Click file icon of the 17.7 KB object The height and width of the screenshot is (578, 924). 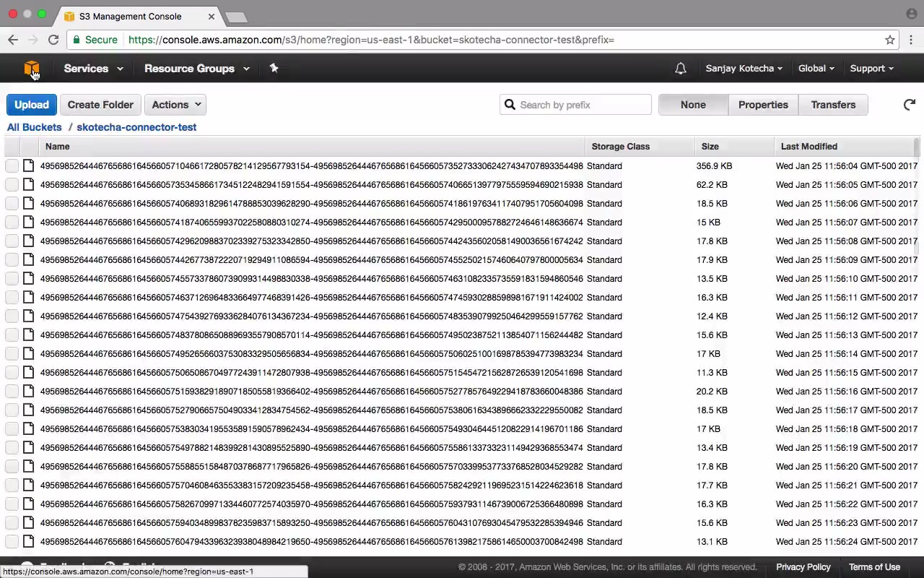click(28, 485)
